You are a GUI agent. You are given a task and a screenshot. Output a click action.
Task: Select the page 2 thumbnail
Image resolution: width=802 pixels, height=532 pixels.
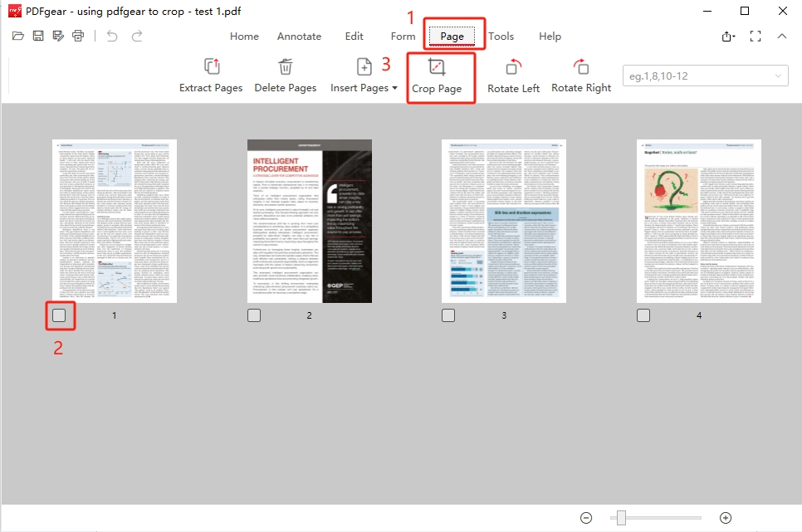click(309, 221)
